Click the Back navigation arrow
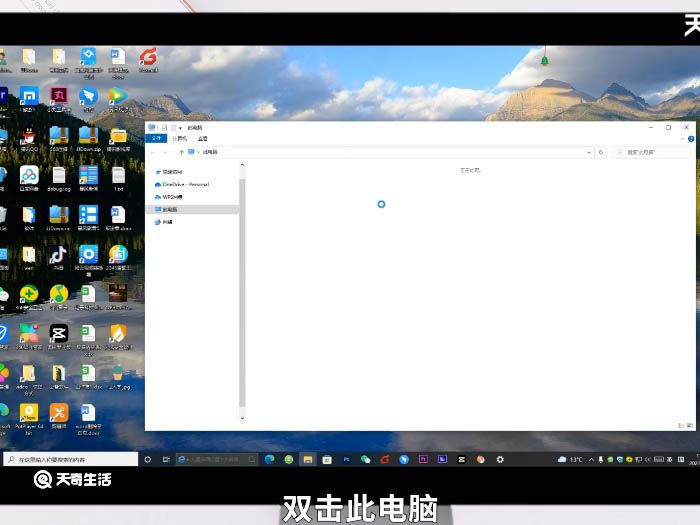Screen dimensions: 700x525 pos(153,152)
